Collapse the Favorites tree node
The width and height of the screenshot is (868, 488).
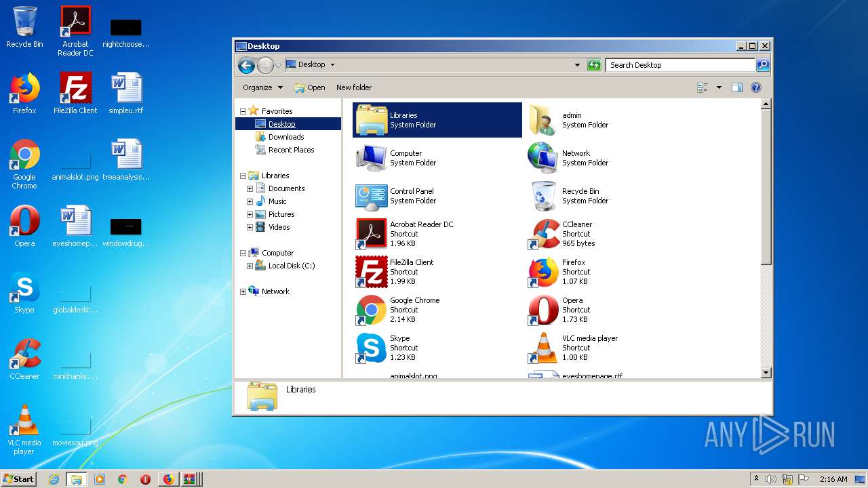pyautogui.click(x=243, y=111)
